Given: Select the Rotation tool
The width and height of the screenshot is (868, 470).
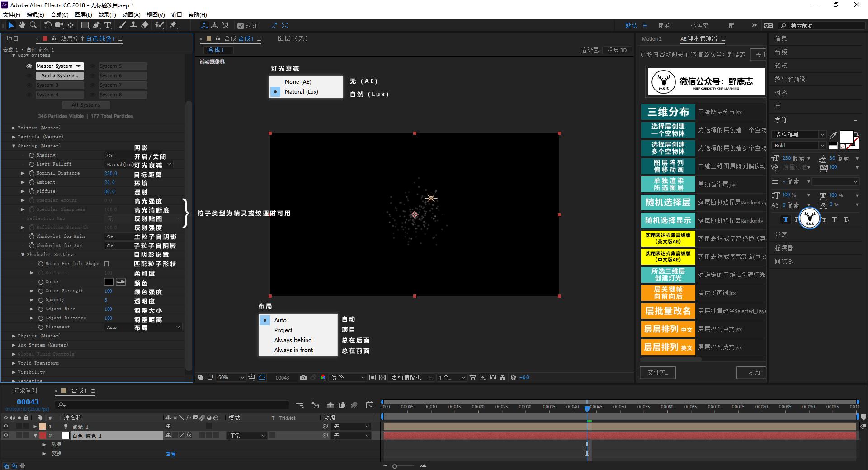Looking at the screenshot, I should (x=47, y=25).
